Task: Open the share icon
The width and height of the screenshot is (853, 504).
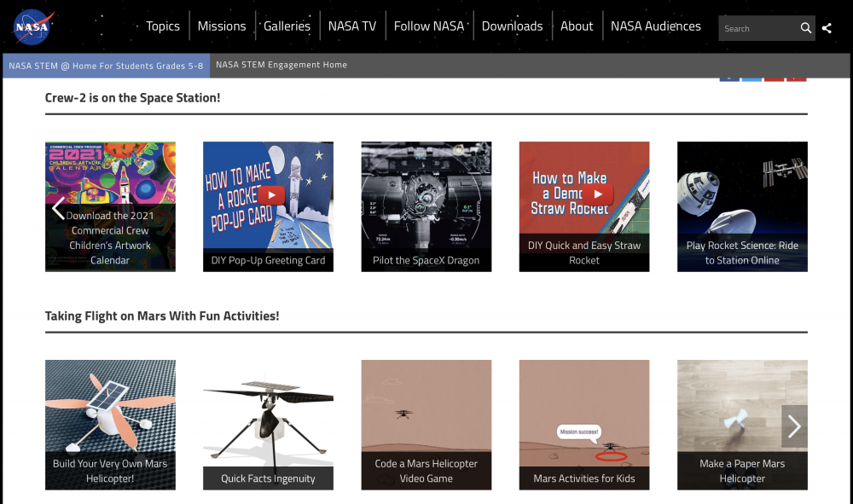Action: (x=827, y=28)
